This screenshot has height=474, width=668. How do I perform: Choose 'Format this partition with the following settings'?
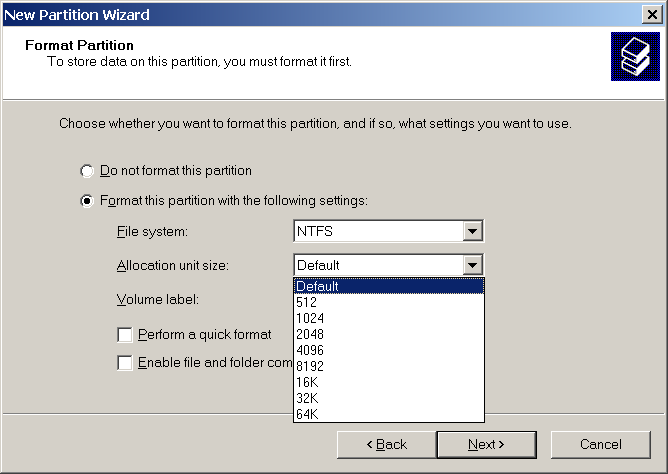point(87,201)
